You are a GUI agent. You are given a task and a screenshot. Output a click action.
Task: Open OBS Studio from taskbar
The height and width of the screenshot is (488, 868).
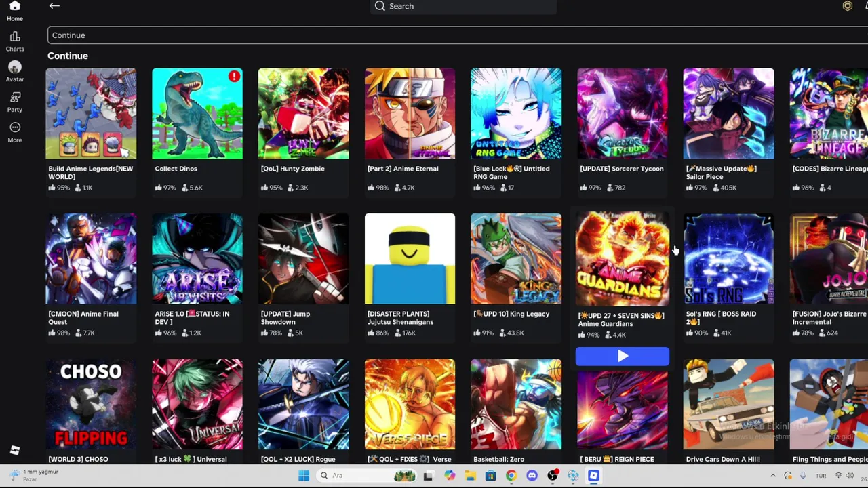coord(553,476)
